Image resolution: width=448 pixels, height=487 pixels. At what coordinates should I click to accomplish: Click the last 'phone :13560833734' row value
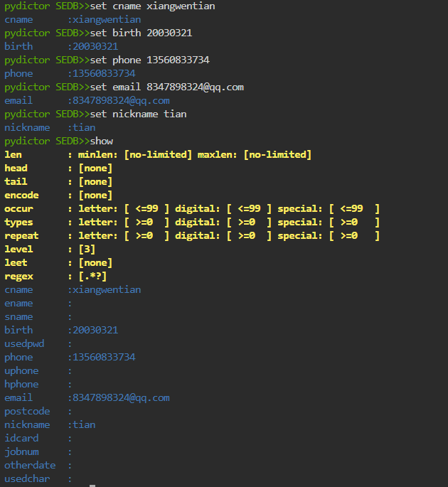point(104,357)
